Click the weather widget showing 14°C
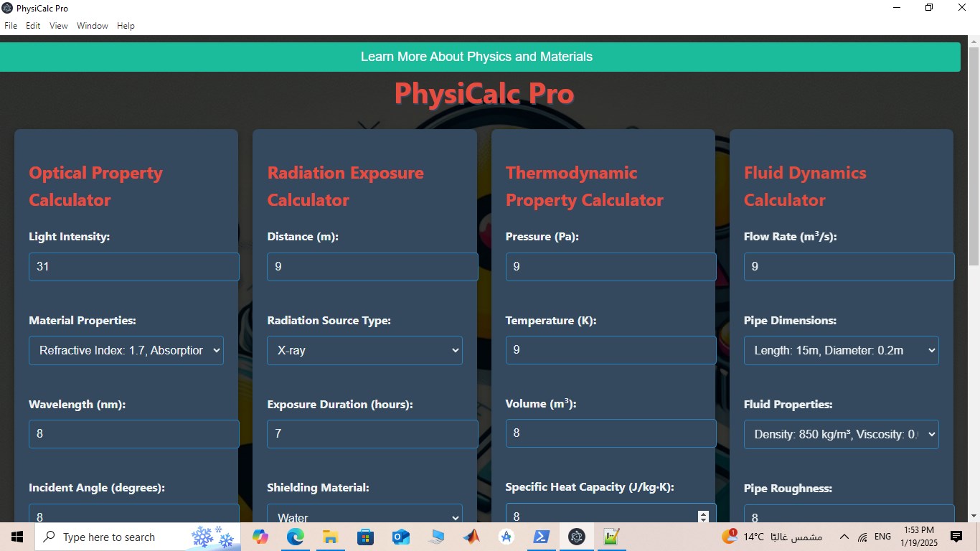Image resolution: width=980 pixels, height=551 pixels. pyautogui.click(x=772, y=537)
